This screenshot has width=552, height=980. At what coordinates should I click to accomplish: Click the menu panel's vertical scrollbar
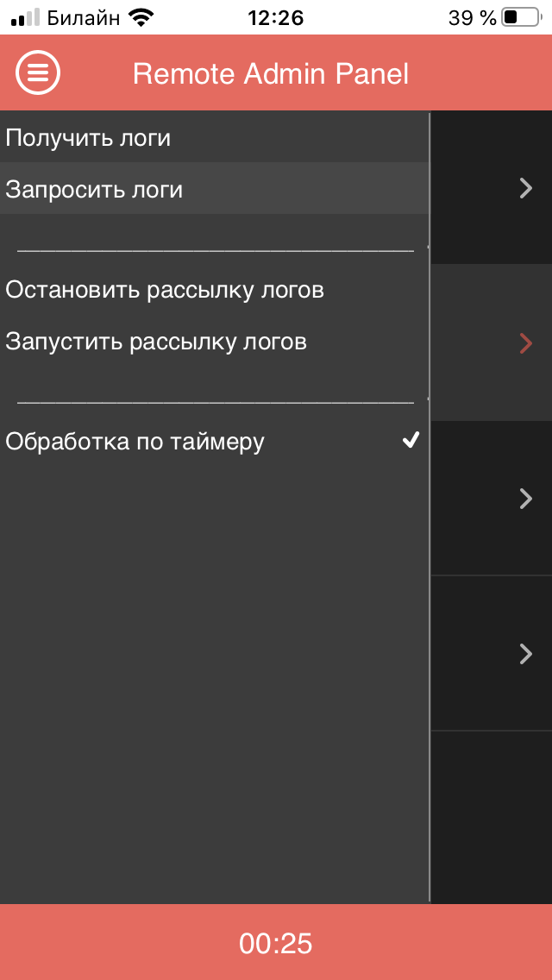(430, 507)
